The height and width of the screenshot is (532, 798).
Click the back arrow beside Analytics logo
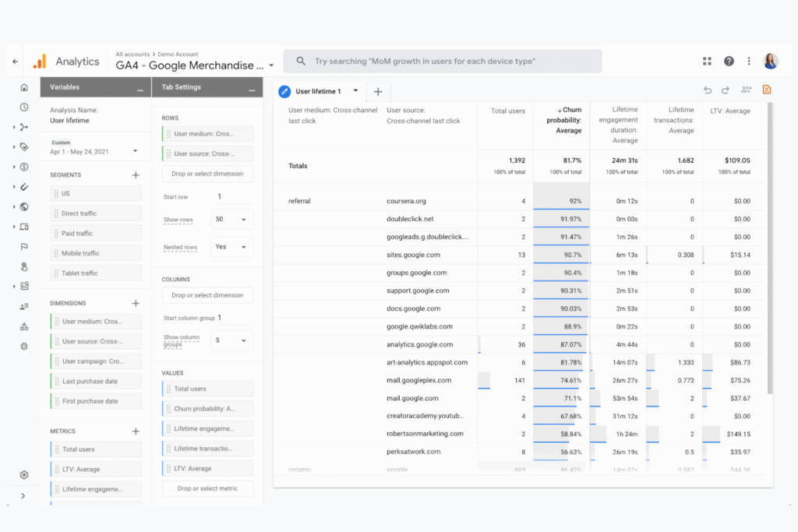pyautogui.click(x=16, y=62)
